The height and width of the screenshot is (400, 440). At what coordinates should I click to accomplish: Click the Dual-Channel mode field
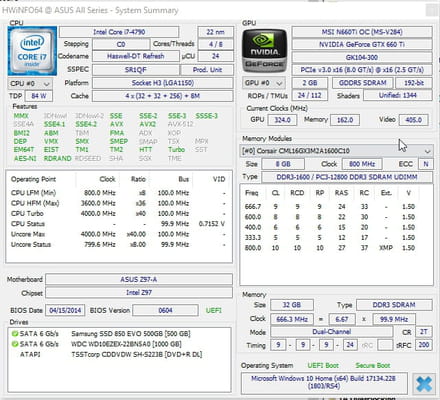click(332, 332)
